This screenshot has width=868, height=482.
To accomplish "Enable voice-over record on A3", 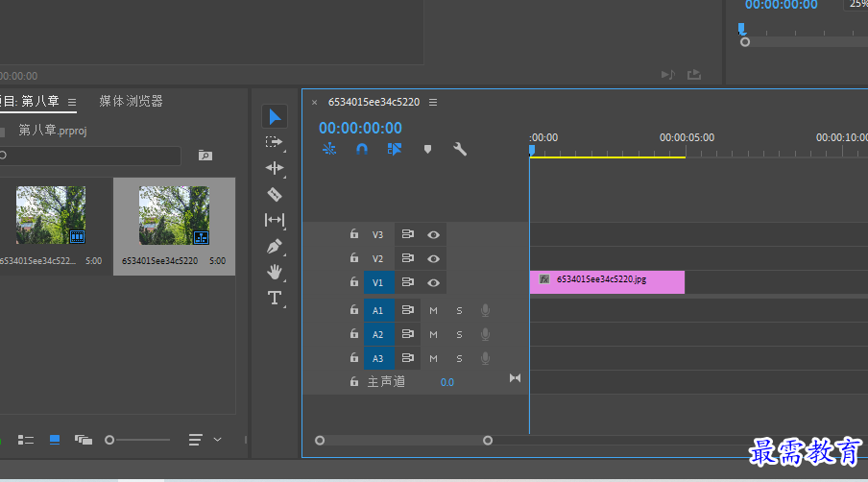I will pyautogui.click(x=486, y=358).
